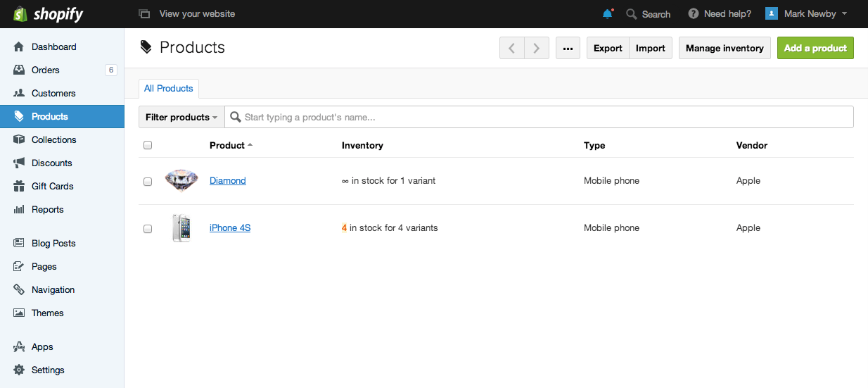Click Apple vendor in iPhone 4S row
868x388 pixels.
[x=748, y=227]
